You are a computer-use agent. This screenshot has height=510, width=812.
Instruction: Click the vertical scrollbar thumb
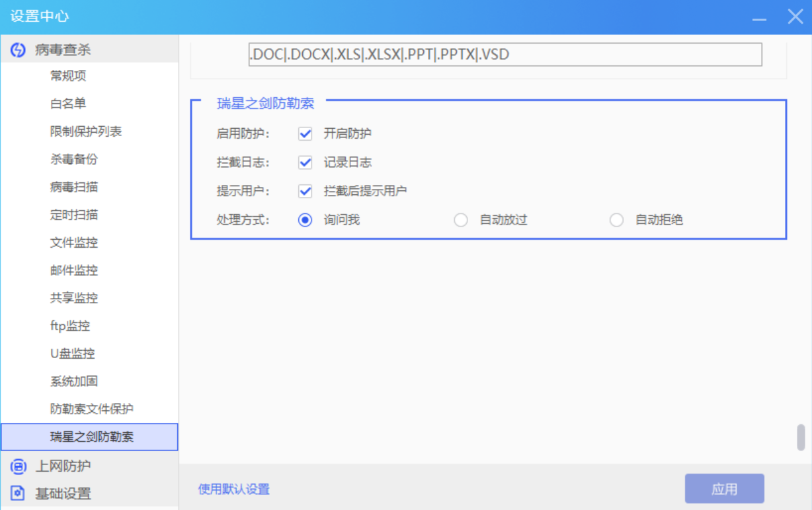801,437
